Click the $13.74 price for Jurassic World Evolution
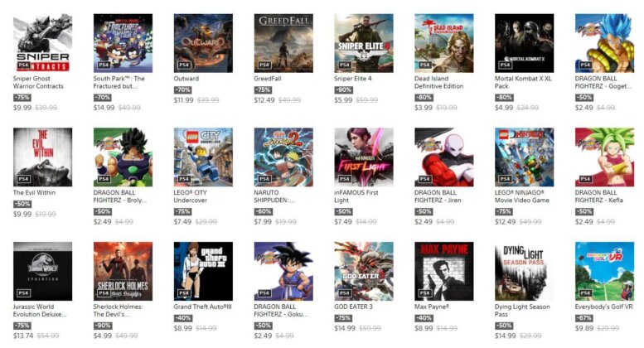This screenshot has height=348, width=644. pyautogui.click(x=22, y=336)
